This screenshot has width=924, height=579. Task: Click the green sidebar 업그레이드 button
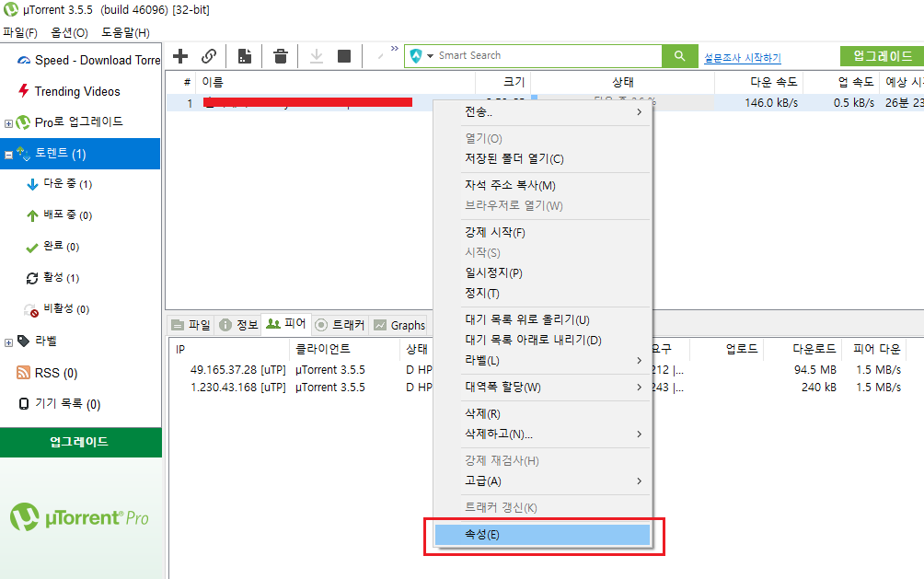point(81,442)
